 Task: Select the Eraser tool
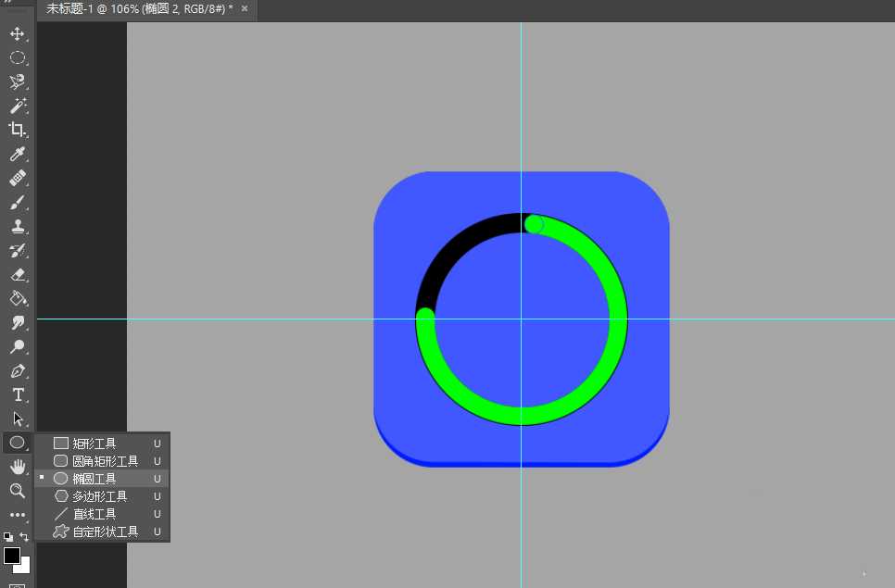pos(17,274)
